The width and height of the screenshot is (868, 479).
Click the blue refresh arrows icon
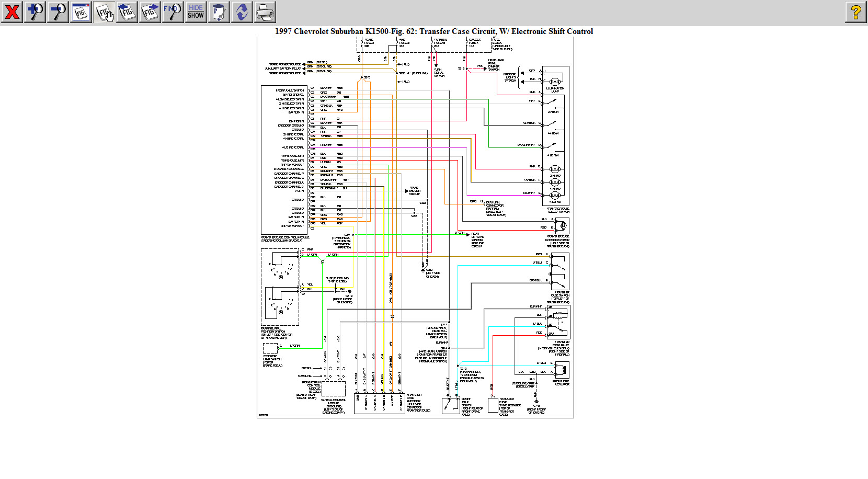coord(242,12)
